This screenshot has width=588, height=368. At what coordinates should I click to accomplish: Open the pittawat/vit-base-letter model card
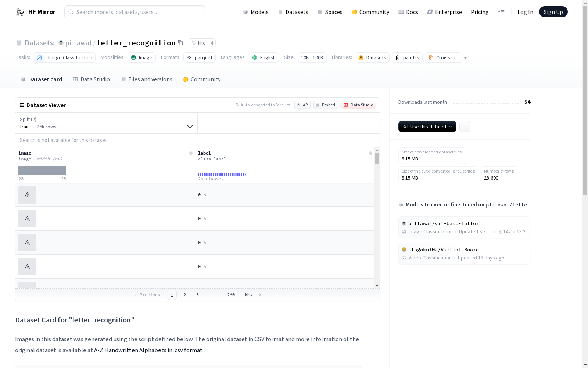[x=464, y=227]
